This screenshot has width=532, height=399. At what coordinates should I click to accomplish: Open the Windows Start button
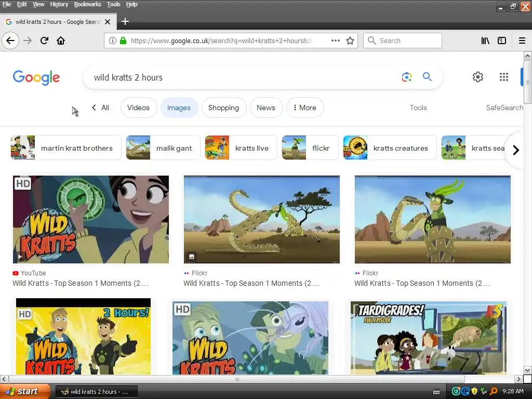tap(25, 392)
